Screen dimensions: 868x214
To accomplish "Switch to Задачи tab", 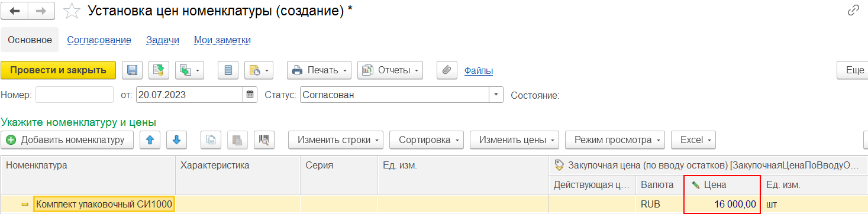I will 163,40.
